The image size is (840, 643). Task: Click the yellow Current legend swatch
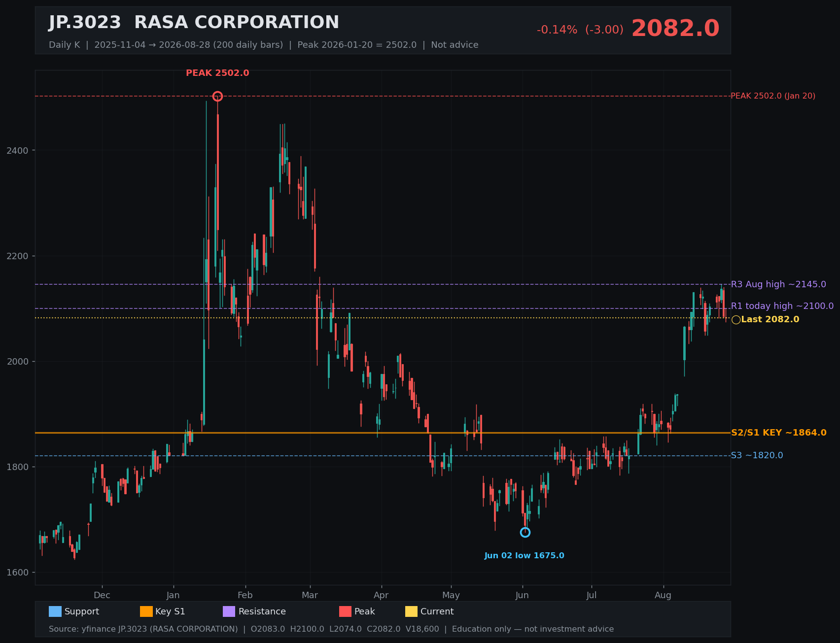(x=412, y=611)
